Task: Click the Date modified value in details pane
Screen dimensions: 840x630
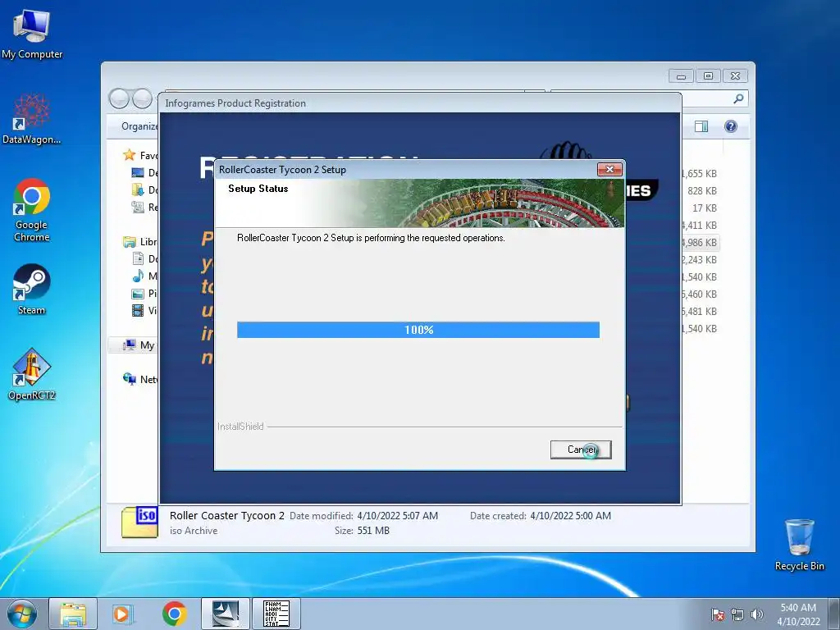Action: (x=398, y=516)
